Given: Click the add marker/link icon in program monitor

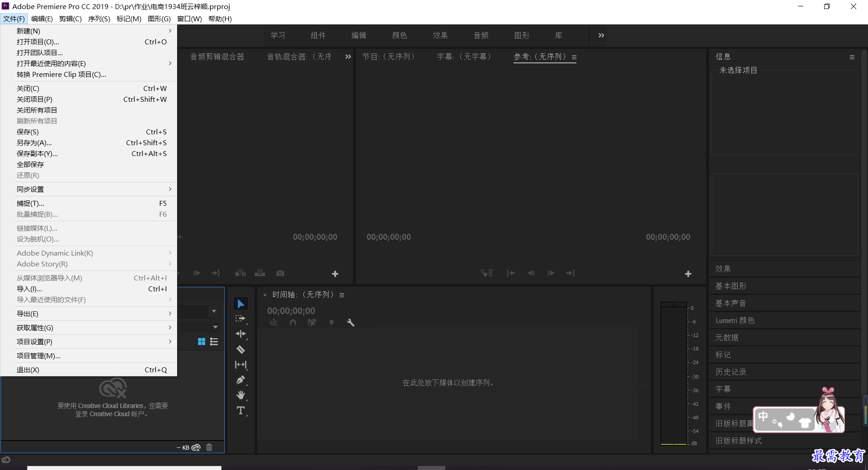Looking at the screenshot, I should click(486, 273).
